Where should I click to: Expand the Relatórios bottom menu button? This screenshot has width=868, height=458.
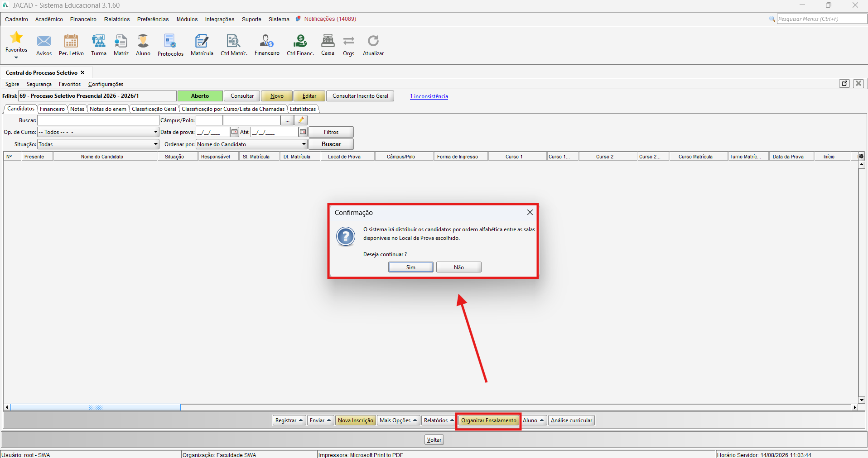point(439,420)
